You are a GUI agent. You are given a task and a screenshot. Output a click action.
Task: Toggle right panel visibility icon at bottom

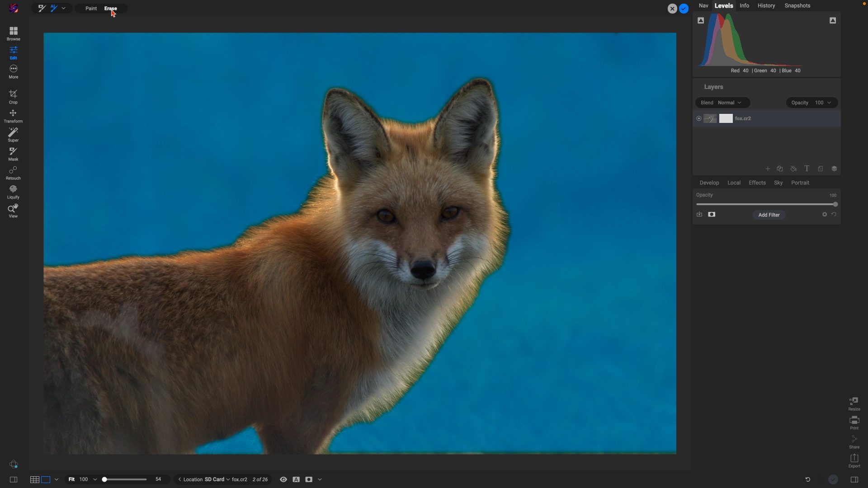[854, 479]
